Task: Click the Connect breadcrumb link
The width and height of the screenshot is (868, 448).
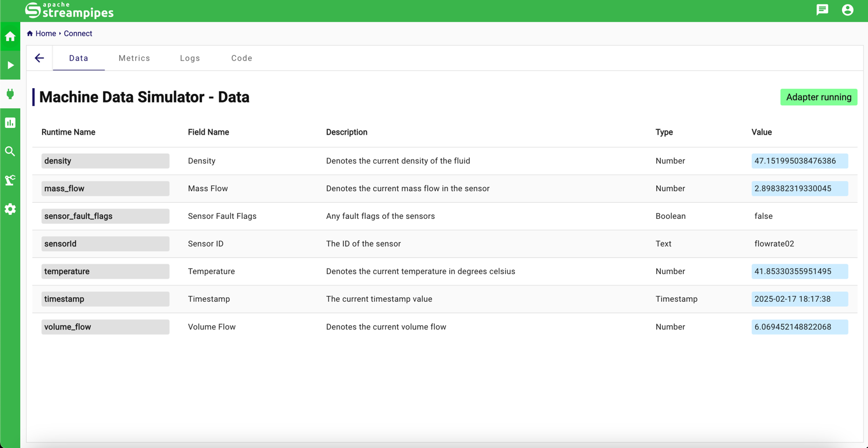Action: click(78, 33)
